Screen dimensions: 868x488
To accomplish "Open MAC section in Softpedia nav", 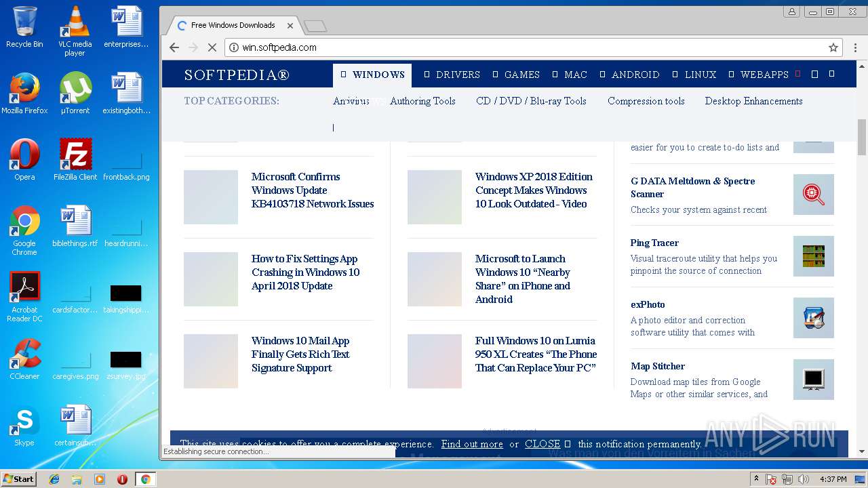I will tap(570, 75).
